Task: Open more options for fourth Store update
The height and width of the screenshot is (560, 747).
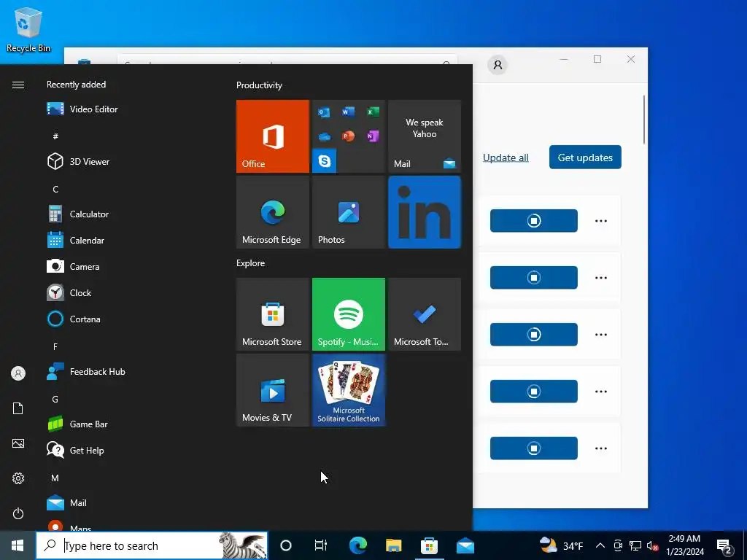Action: click(x=601, y=392)
